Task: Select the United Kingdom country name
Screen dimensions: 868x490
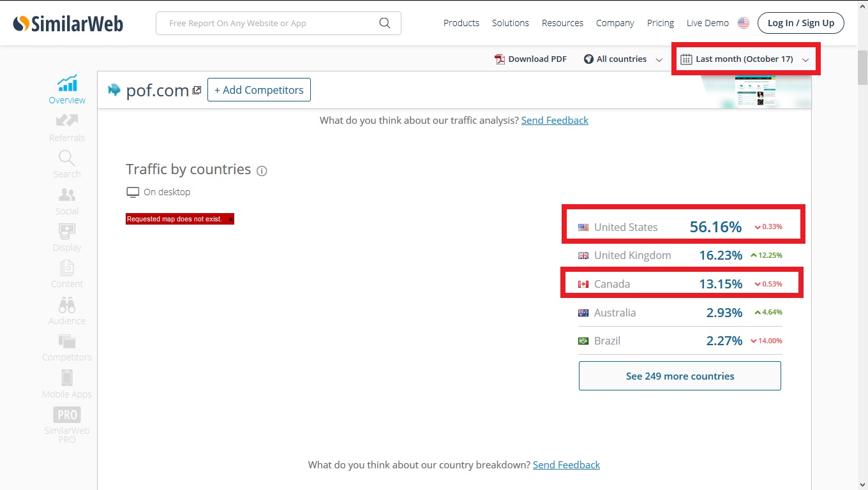Action: (632, 255)
